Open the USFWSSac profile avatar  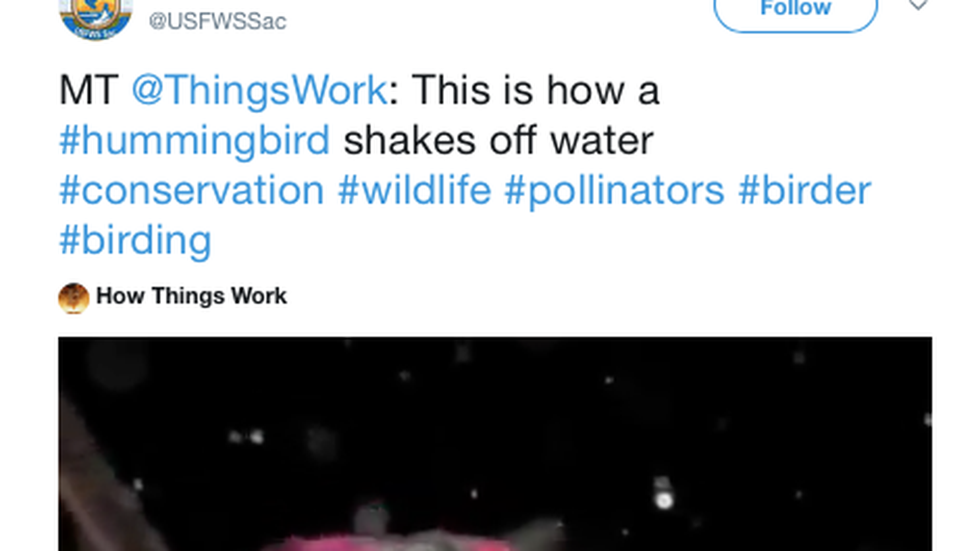(96, 18)
